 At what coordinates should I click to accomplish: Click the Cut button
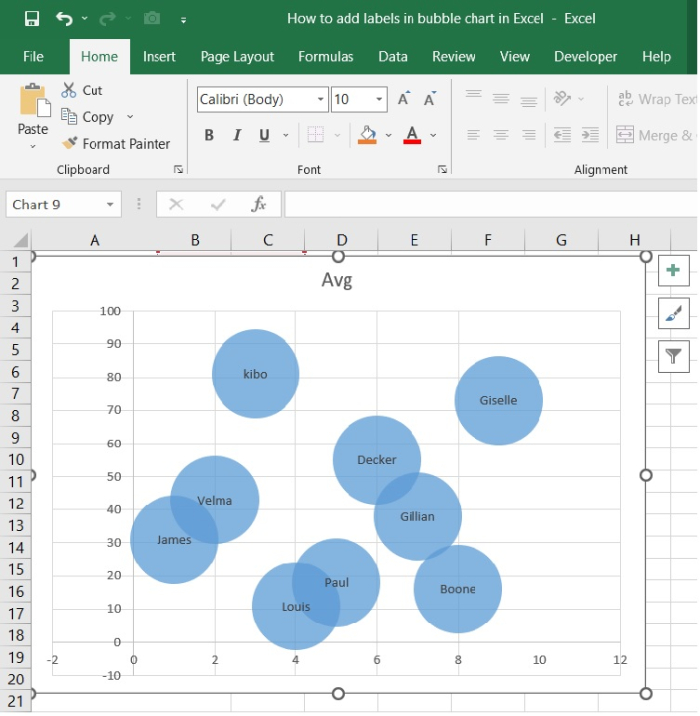point(82,90)
